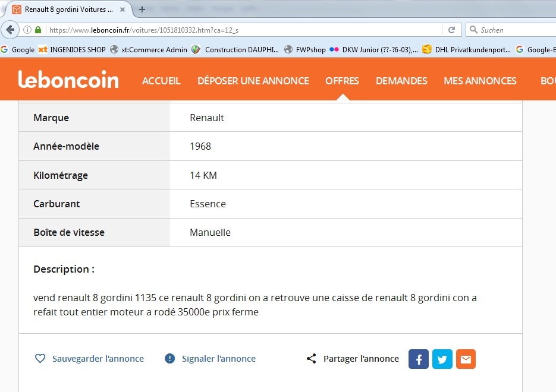Open the DKW Junior bookmark
The width and height of the screenshot is (556, 392).
[x=374, y=49]
